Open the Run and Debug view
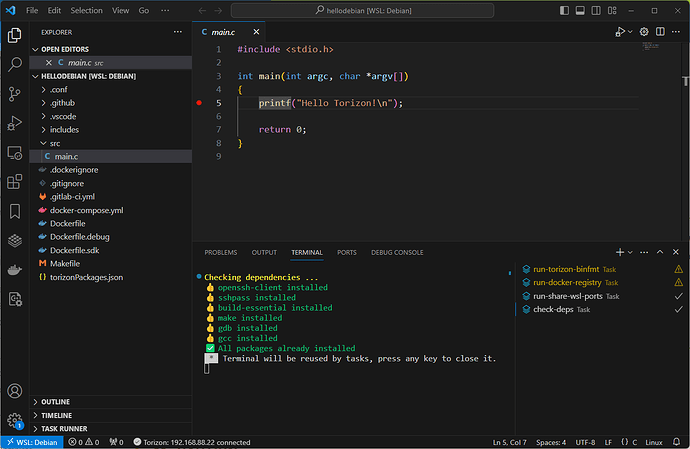The height and width of the screenshot is (449, 690). pyautogui.click(x=15, y=123)
